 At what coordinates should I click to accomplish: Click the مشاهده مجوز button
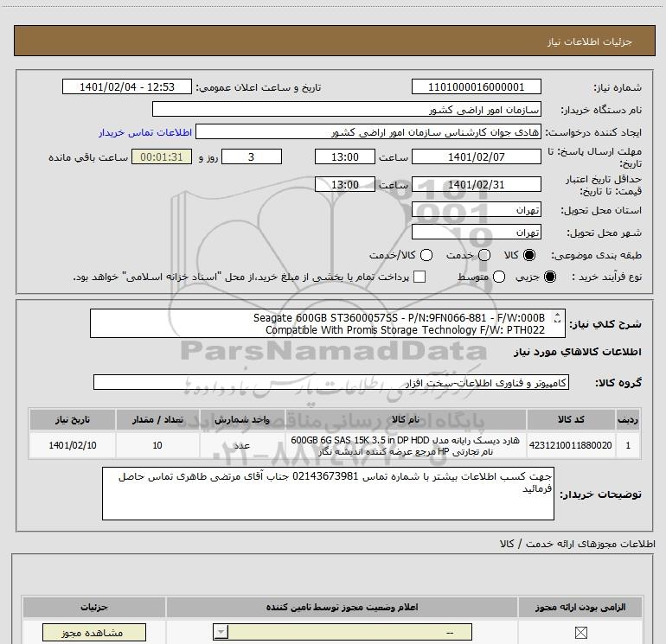coord(94,633)
